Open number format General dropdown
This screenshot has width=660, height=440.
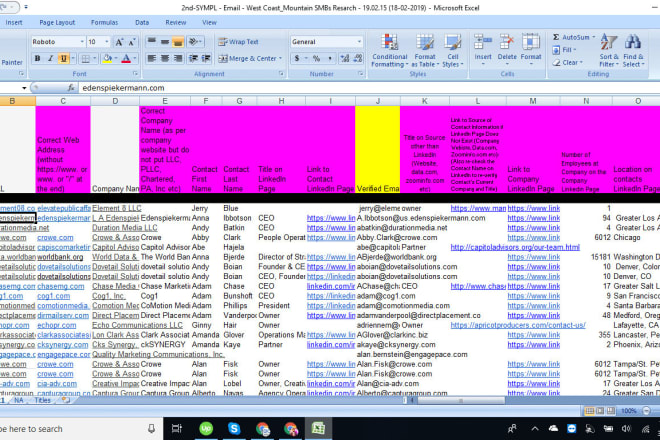coord(359,42)
